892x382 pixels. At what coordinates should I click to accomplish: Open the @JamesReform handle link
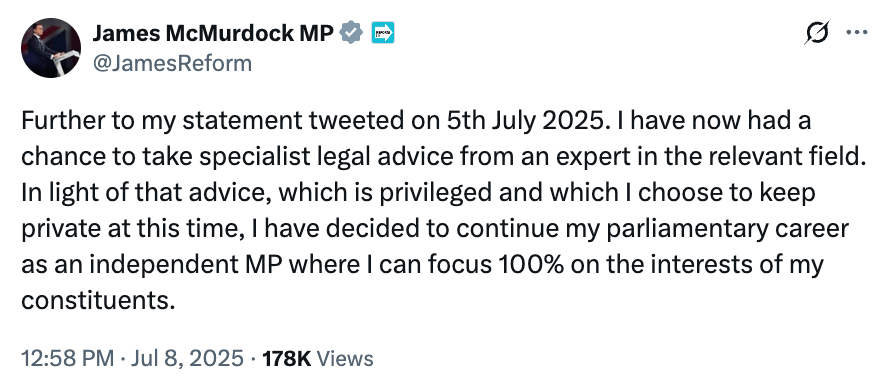coord(172,63)
